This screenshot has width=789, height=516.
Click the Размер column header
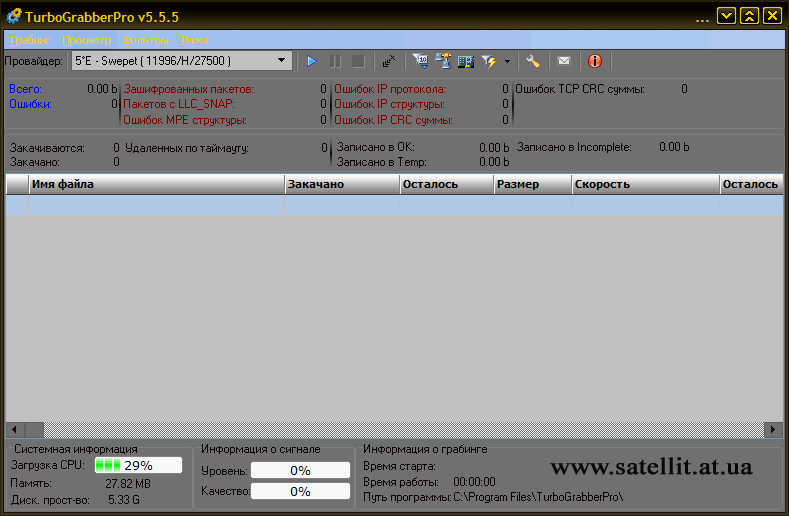click(532, 184)
